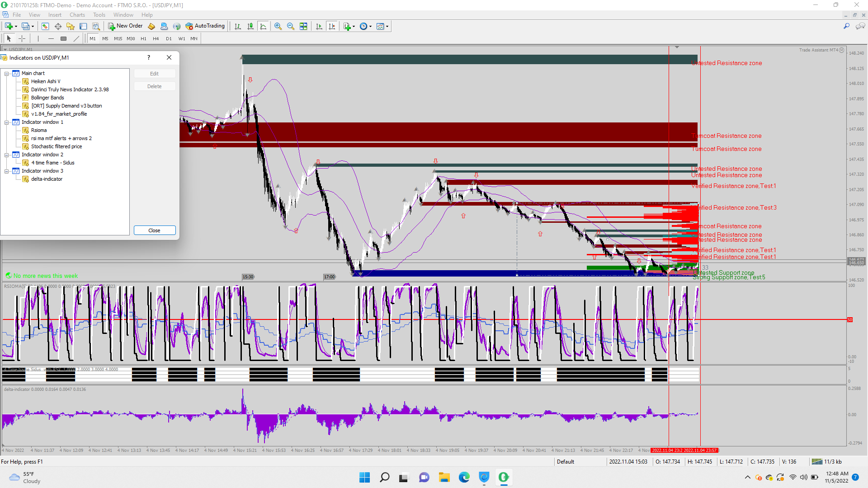Toggle the chart shift button
The width and height of the screenshot is (868, 488).
pos(332,26)
